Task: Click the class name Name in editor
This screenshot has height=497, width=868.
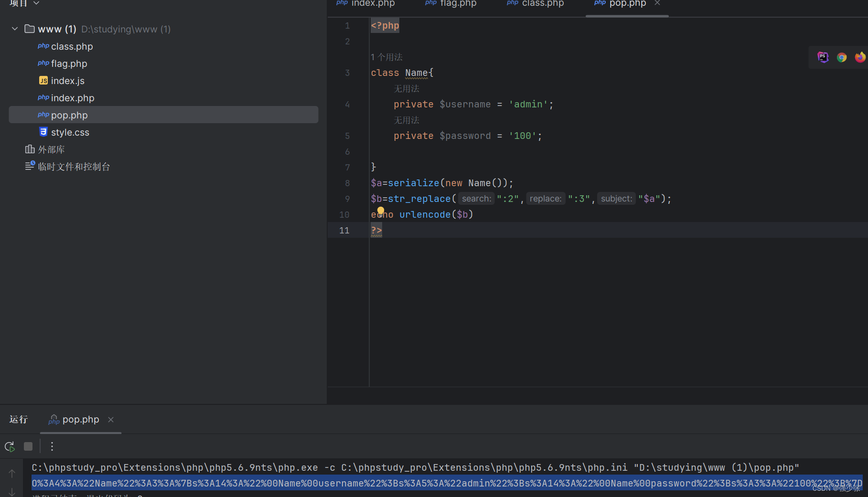Action: tap(417, 73)
